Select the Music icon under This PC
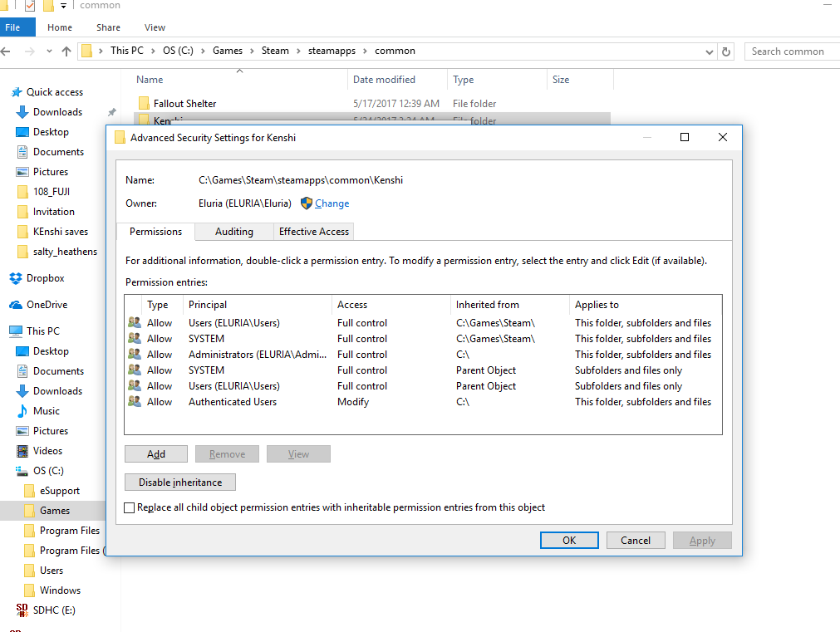Viewport: 840px width, 632px height. point(22,411)
